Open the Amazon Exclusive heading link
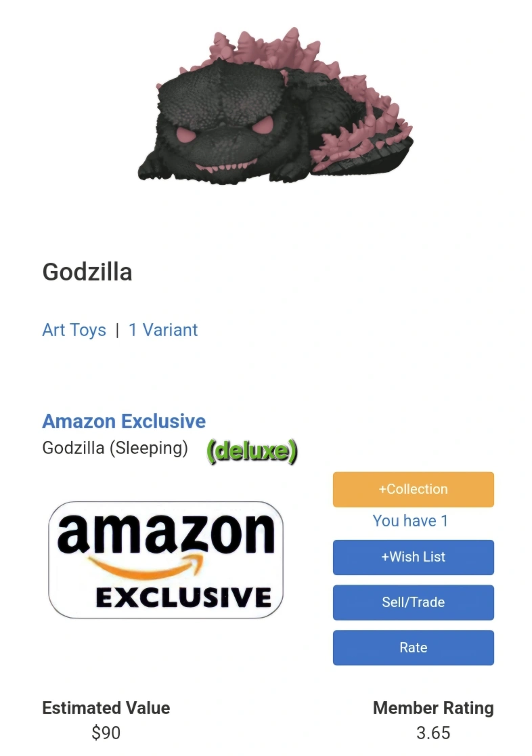The width and height of the screenshot is (532, 756). [x=124, y=421]
